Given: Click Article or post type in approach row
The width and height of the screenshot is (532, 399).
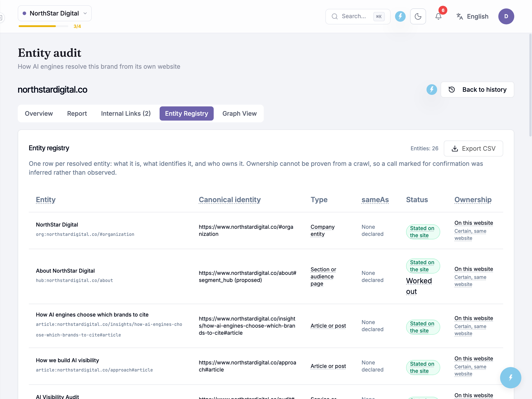Looking at the screenshot, I should tap(328, 366).
